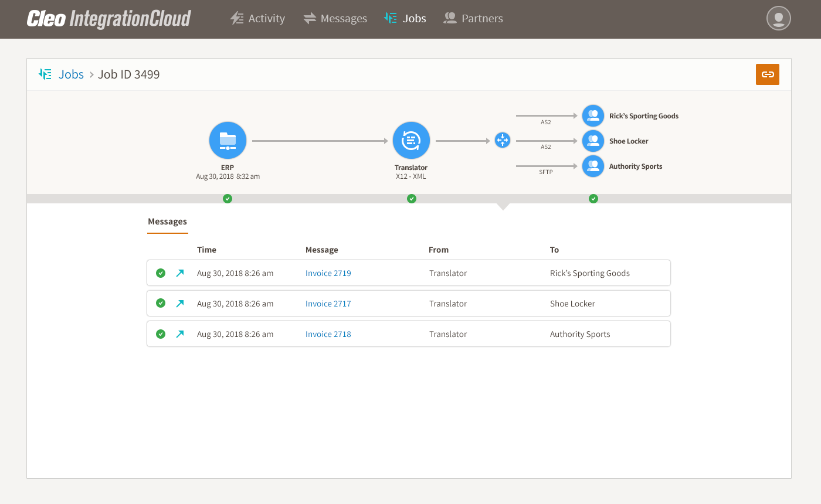Screen dimensions: 821x504
Task: Click the Rick's Sporting Goods diagram label
Action: (x=644, y=116)
